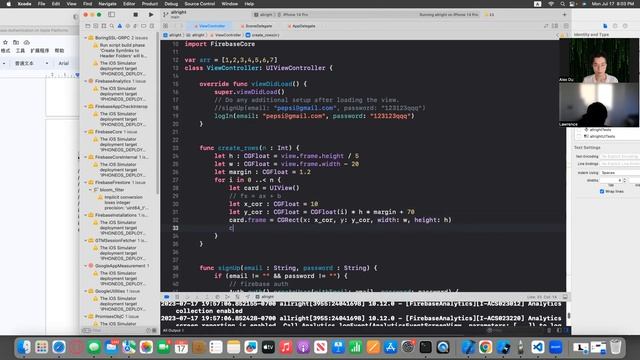Collapse the FirebaseFirestore issue group
The height and width of the screenshot is (360, 640).
tap(85, 182)
